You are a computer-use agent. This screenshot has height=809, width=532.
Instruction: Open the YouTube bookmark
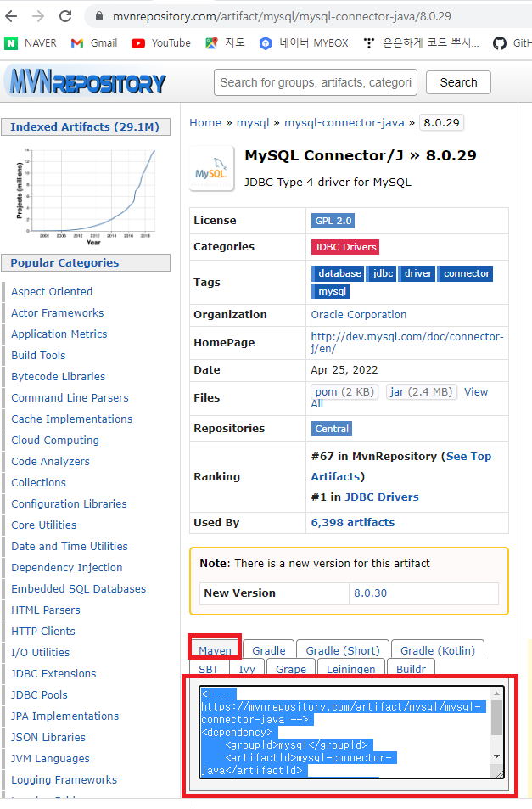pos(161,43)
